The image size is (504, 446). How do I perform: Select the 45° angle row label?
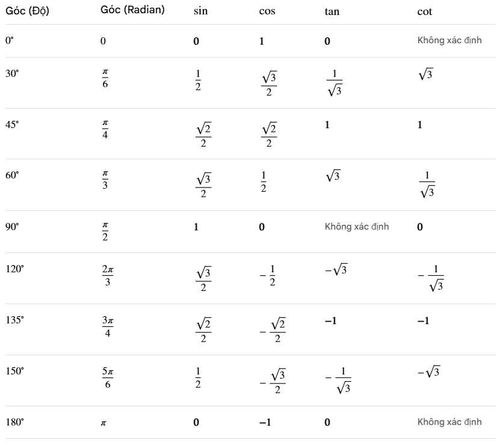click(x=12, y=124)
